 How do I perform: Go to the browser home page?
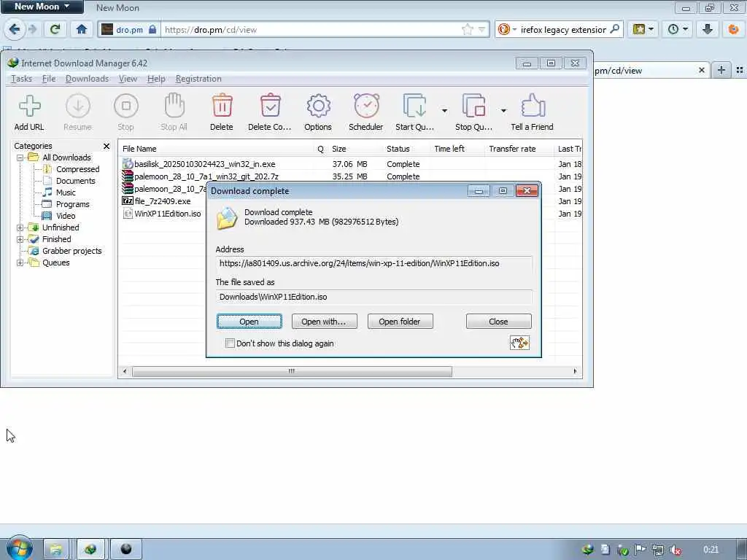tap(82, 29)
